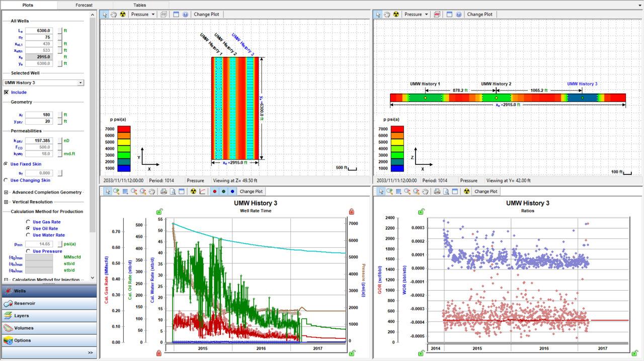
Task: Open the Tables tab
Action: click(x=140, y=5)
